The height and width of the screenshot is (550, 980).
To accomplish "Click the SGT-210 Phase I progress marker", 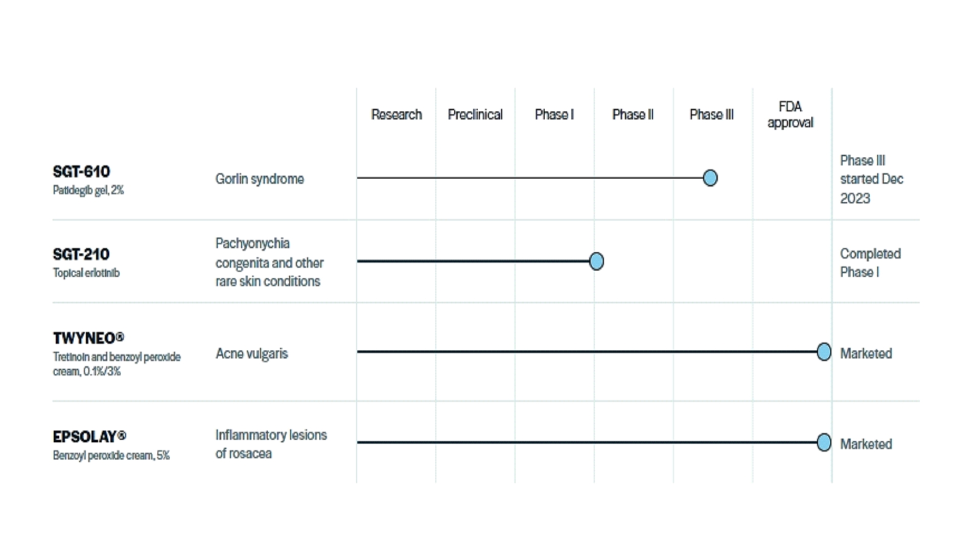I will 596,261.
